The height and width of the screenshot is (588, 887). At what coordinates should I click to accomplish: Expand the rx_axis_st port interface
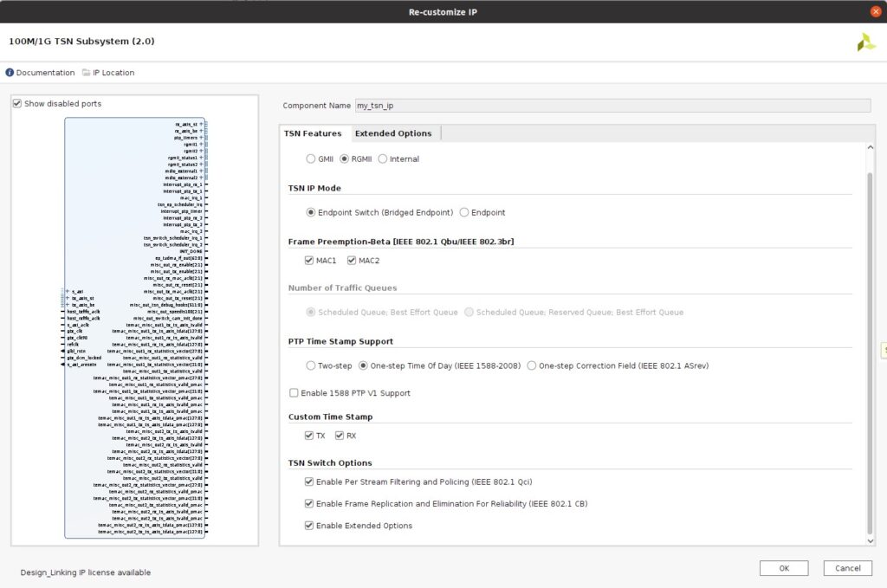pyautogui.click(x=201, y=125)
